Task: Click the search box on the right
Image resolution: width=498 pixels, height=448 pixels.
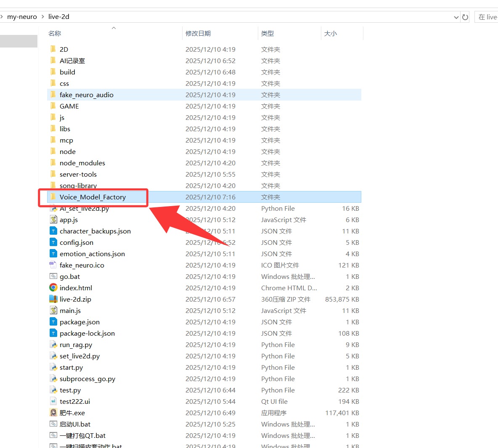Action: click(x=487, y=17)
